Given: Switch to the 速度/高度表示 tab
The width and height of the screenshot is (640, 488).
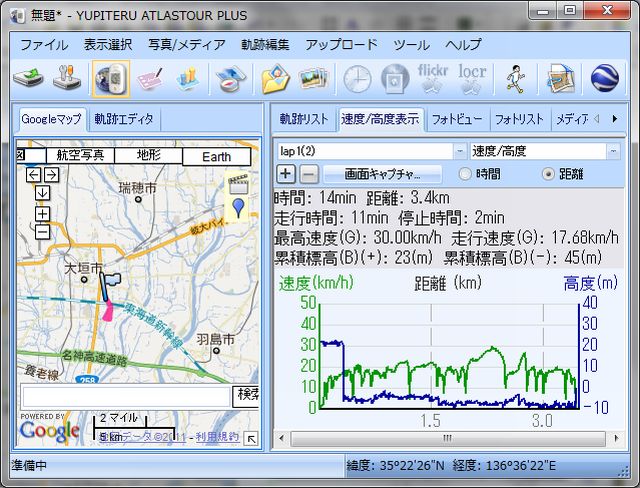Looking at the screenshot, I should (x=380, y=119).
